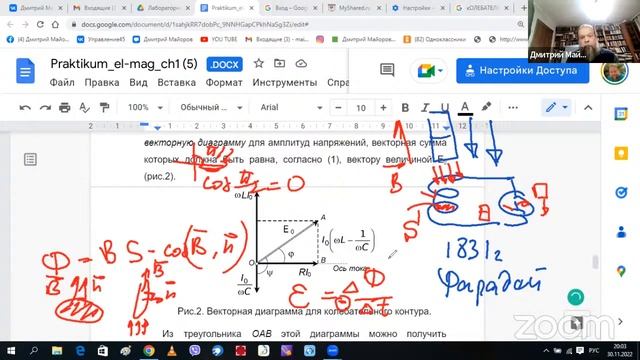Click the green Grammarly floating button
Image resolution: width=640 pixels, height=360 pixels.
(x=576, y=297)
